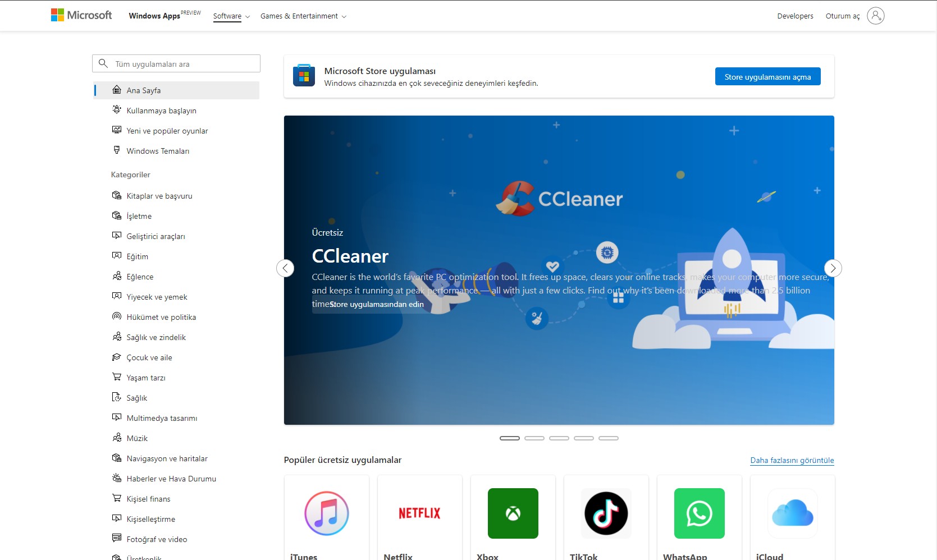Select the fifth carousel indicator
937x560 pixels.
pos(609,438)
